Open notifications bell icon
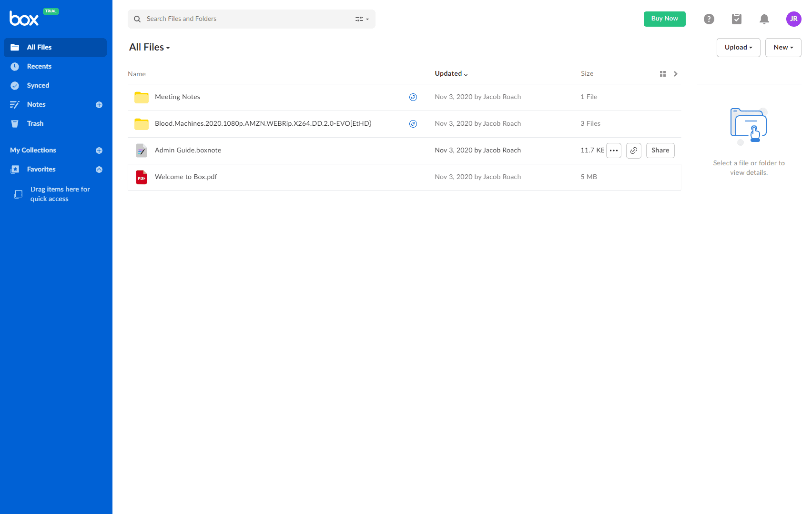The width and height of the screenshot is (812, 514). (x=764, y=19)
